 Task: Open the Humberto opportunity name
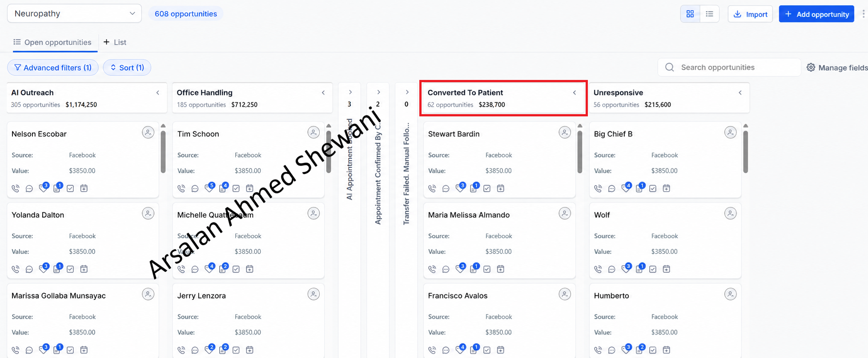coord(611,296)
